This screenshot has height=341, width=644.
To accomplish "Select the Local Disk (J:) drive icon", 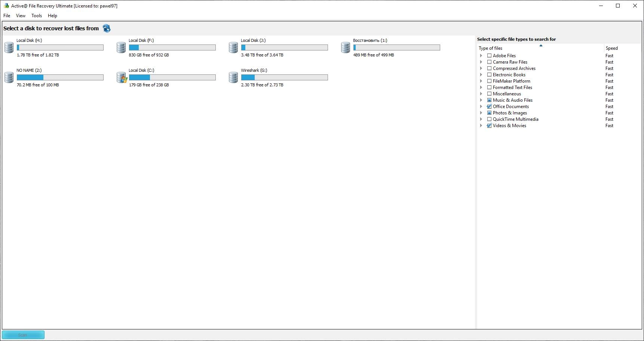I will click(x=233, y=47).
